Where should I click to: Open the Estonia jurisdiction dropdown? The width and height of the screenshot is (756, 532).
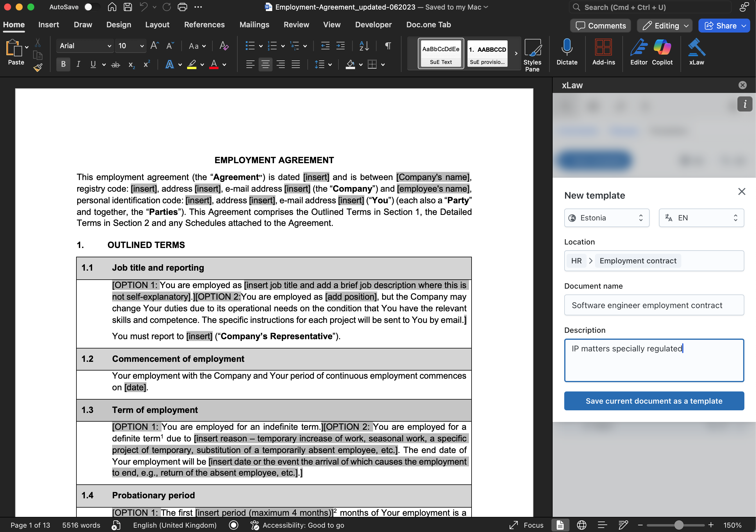click(x=606, y=218)
